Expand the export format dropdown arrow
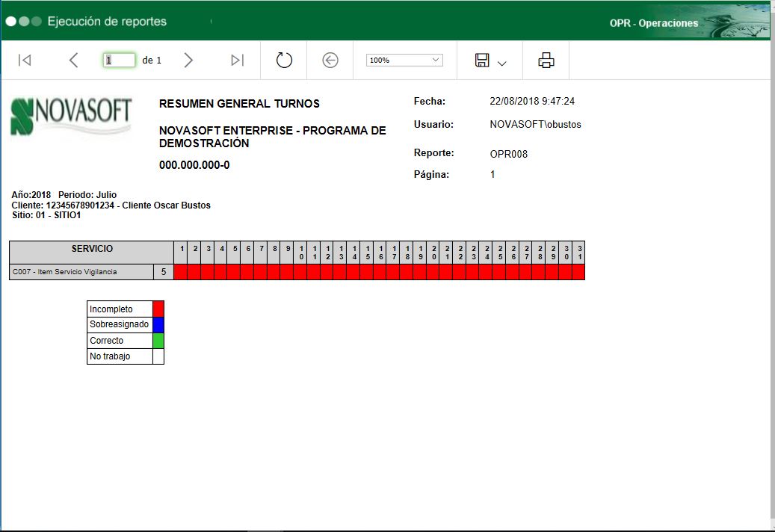Image resolution: width=775 pixels, height=532 pixels. coord(502,64)
